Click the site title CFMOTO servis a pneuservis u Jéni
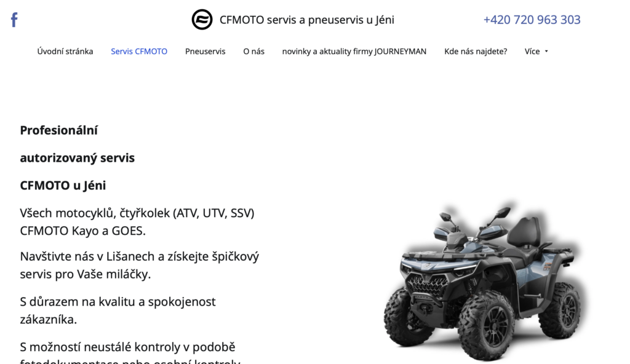 307,20
